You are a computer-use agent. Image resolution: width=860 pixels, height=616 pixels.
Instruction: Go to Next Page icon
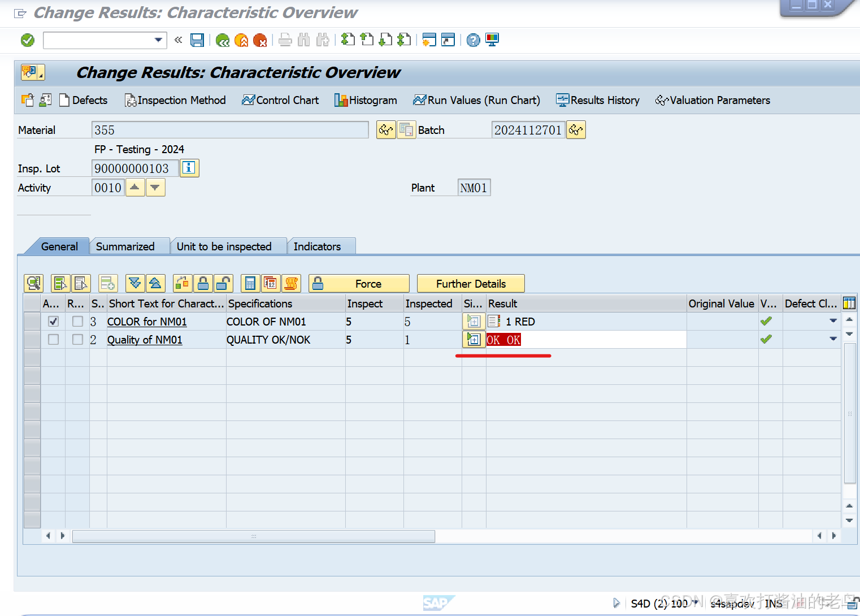[385, 40]
